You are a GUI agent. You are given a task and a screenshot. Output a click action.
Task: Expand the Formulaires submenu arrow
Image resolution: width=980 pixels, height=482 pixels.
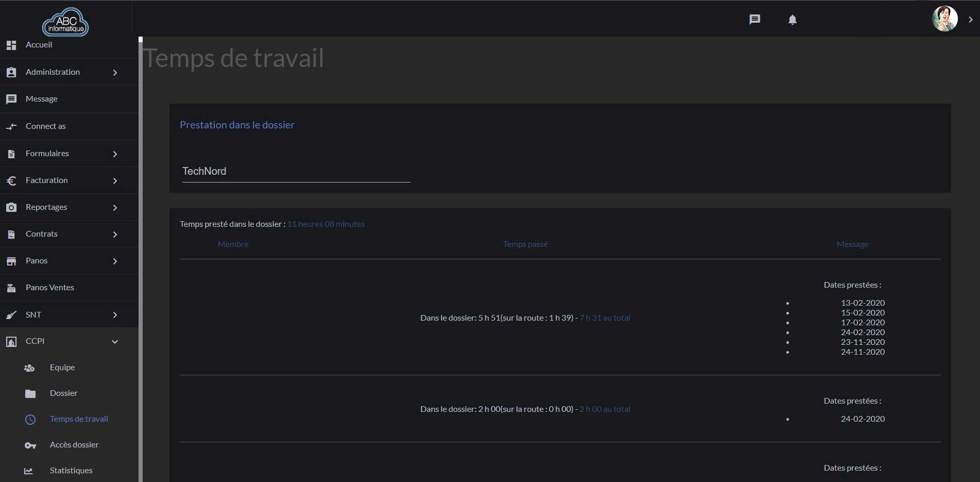[115, 154]
